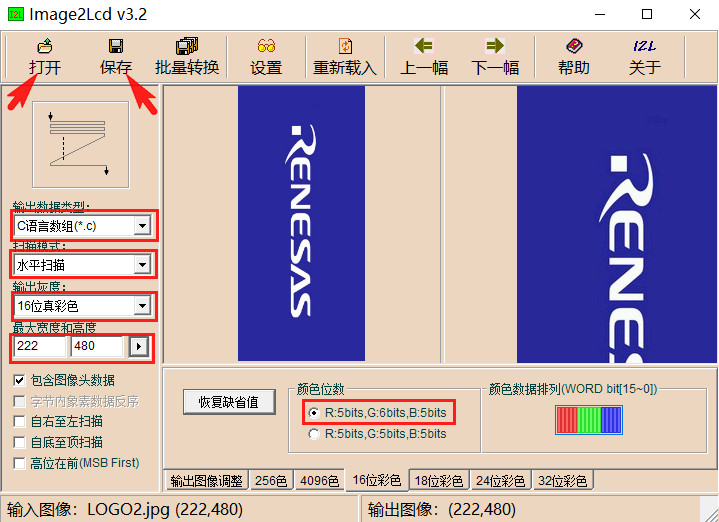Image resolution: width=719 pixels, height=522 pixels.
Task: Start 批量转换 batch conversion
Action: pos(187,57)
